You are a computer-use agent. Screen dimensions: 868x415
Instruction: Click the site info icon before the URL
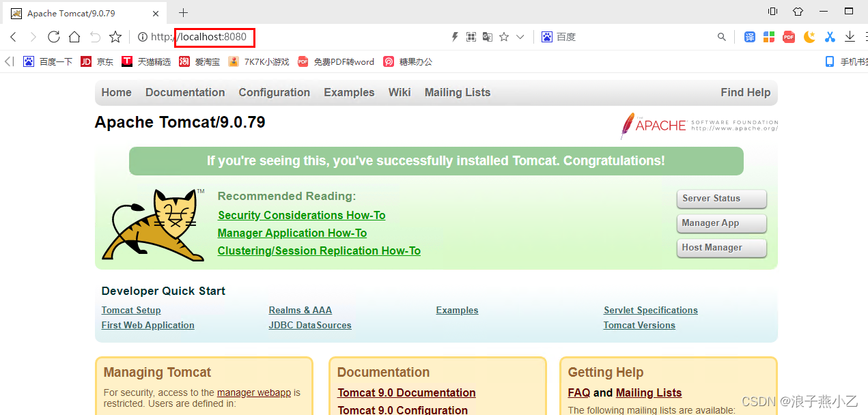142,37
